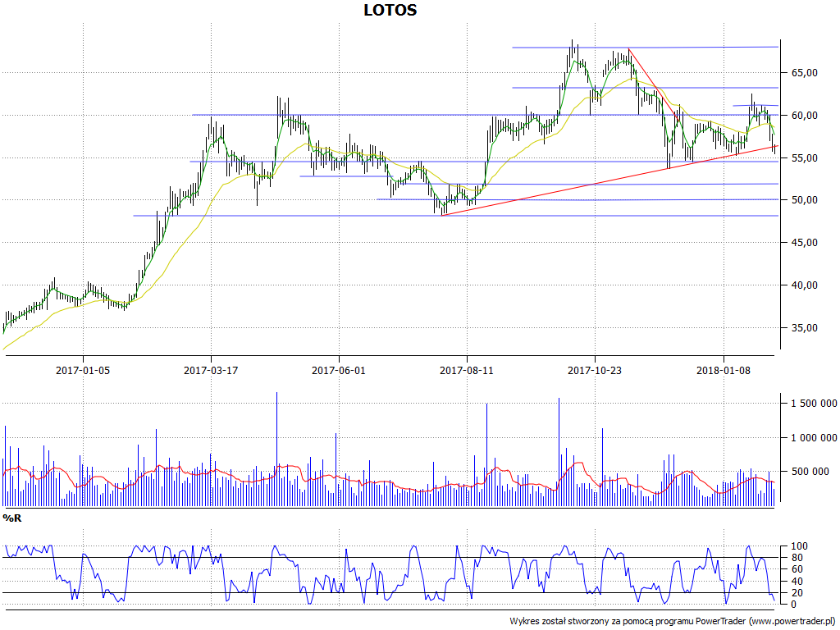Click the 1 500 000 volume axis label
Screen dimensions: 840x630
[814, 404]
